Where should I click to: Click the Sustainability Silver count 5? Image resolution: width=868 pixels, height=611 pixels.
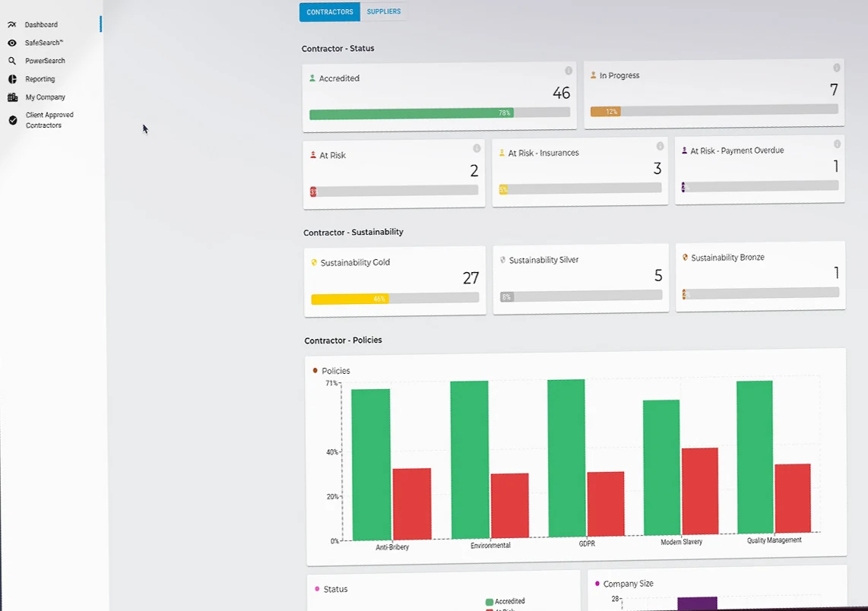coord(658,276)
